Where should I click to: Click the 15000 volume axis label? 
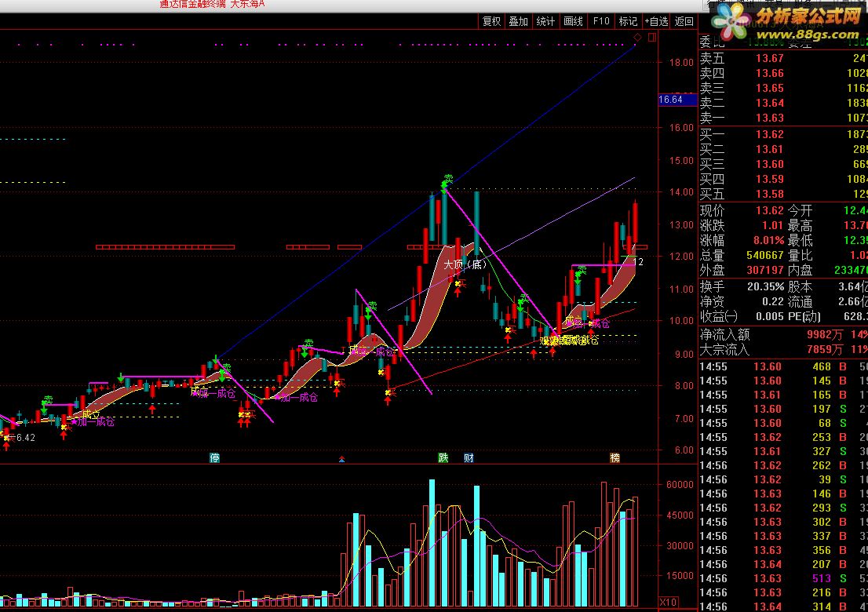[679, 575]
